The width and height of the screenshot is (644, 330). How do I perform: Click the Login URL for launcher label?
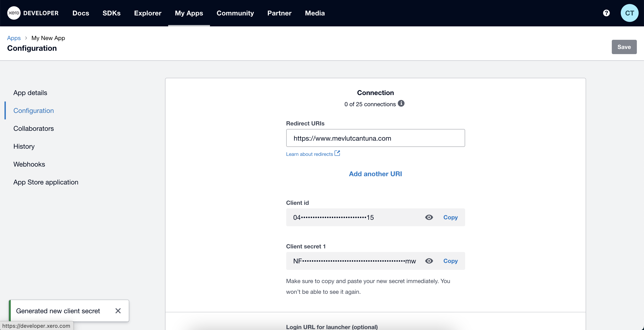click(332, 327)
